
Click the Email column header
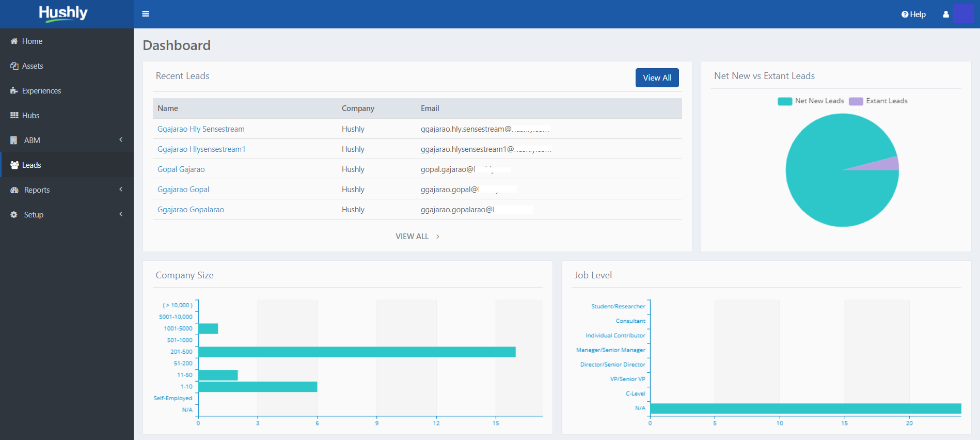tap(430, 108)
